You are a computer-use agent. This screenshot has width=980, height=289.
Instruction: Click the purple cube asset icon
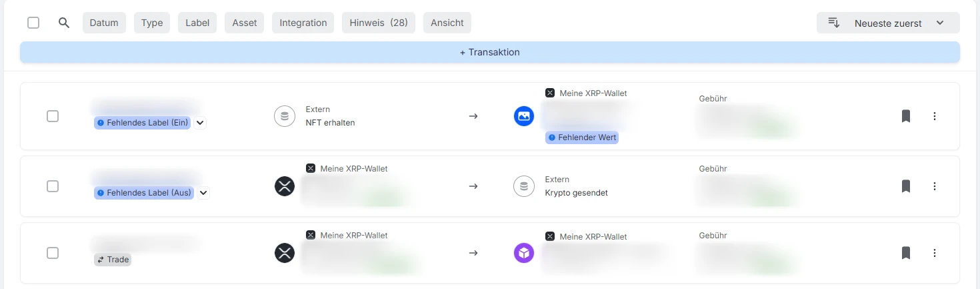point(524,253)
